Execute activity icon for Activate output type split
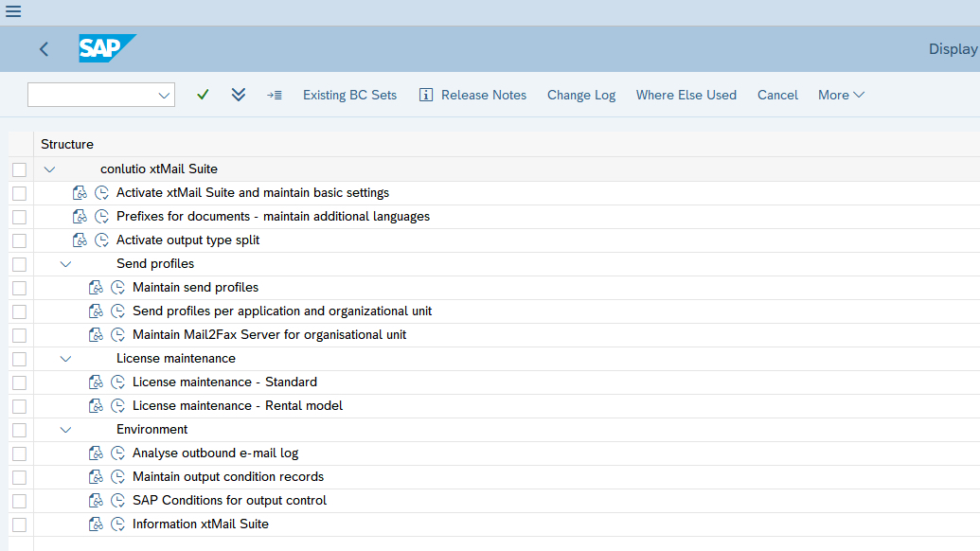Viewport: 980px width, 551px height. (102, 240)
